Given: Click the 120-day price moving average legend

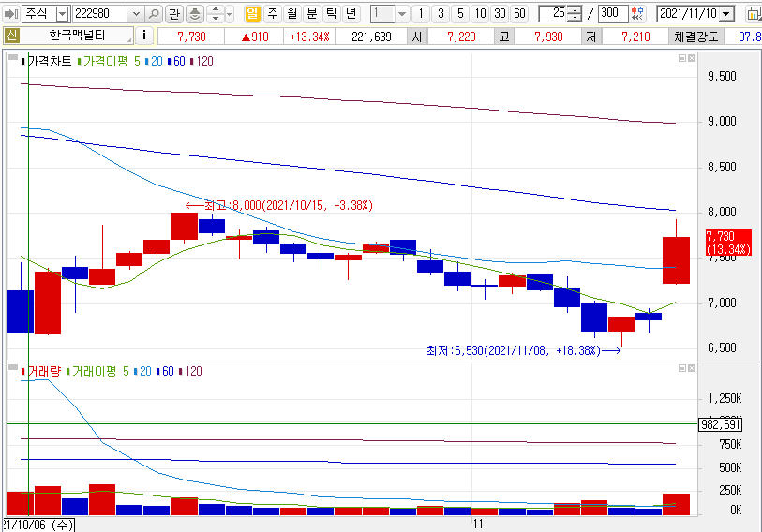Looking at the screenshot, I should tap(202, 61).
